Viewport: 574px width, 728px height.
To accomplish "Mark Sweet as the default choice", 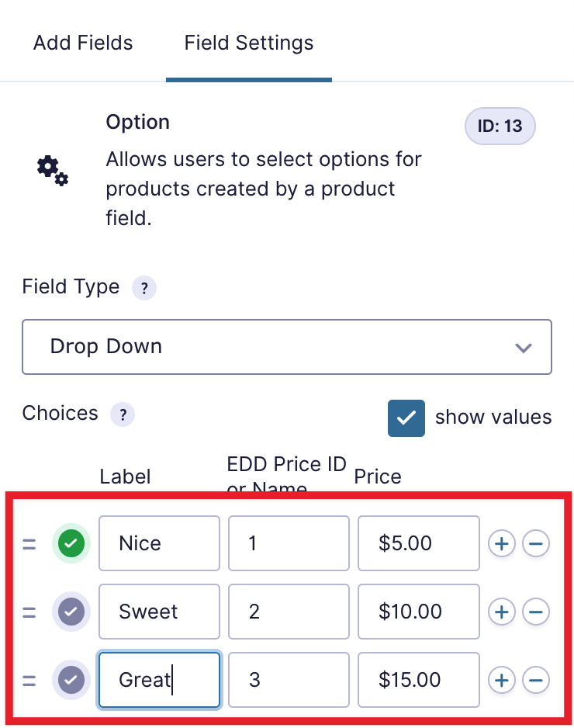I will (x=71, y=612).
